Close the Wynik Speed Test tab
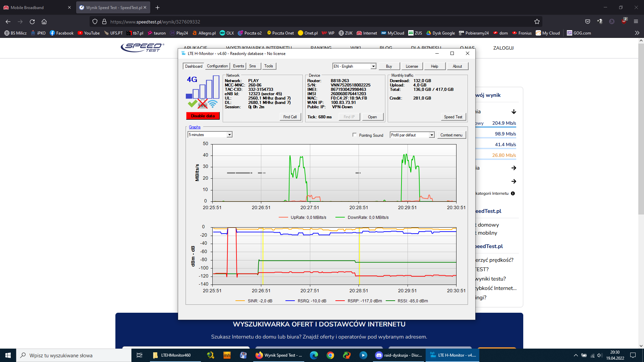Screen dimensions: 644x362 click(x=145, y=7)
